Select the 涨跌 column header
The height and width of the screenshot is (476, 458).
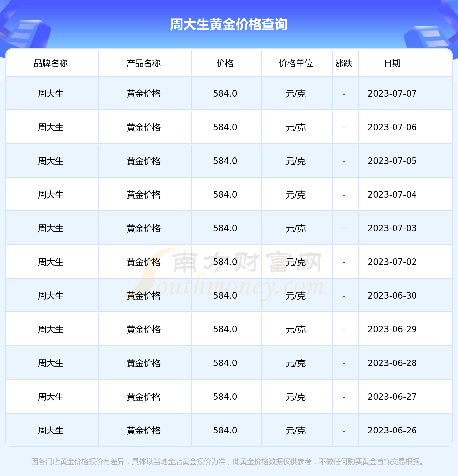[344, 63]
